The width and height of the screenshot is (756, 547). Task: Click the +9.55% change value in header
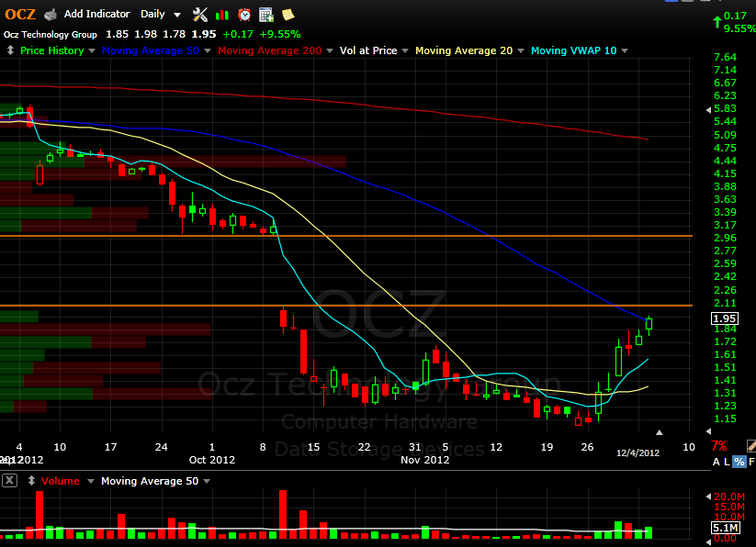point(280,34)
